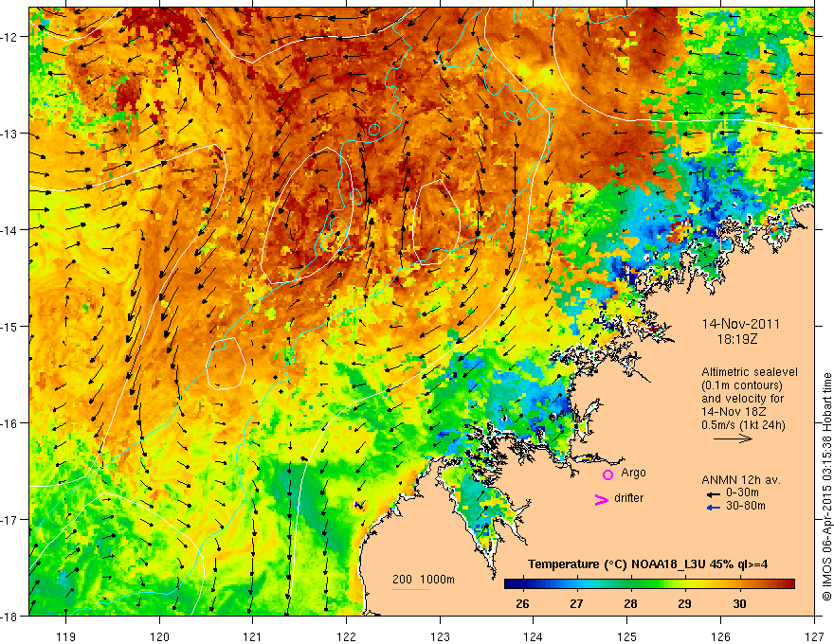Click the IMOS copyright timestamp text
834x644 pixels.
(x=826, y=487)
